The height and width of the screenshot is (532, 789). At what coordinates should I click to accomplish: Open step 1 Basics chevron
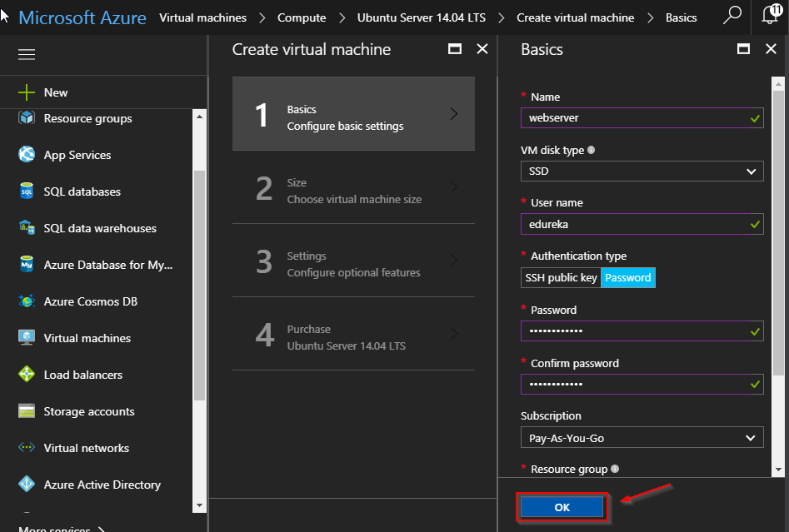(454, 113)
